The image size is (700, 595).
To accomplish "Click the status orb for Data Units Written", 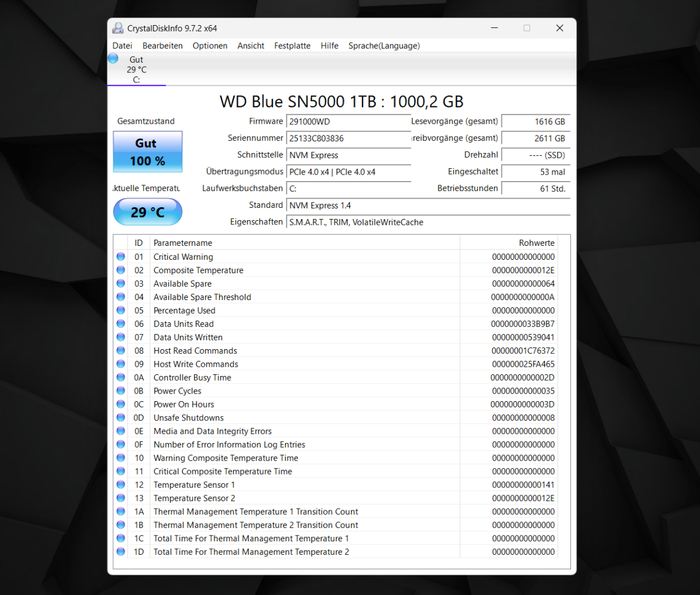I will (120, 337).
